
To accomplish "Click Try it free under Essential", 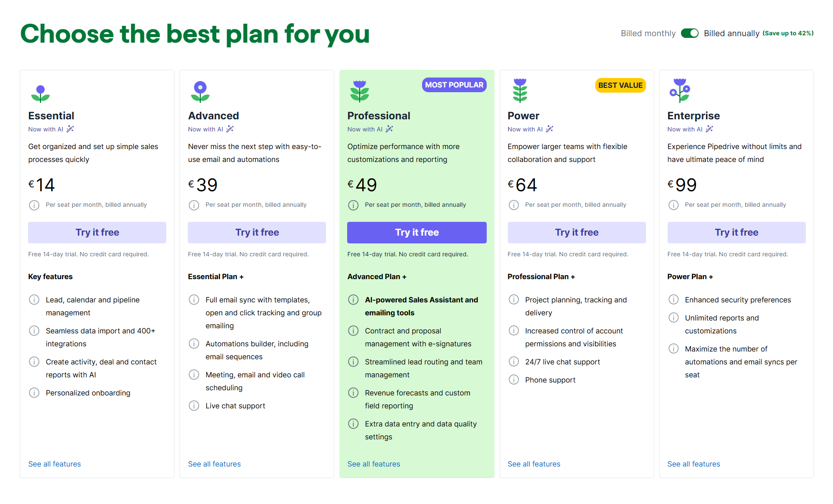I will [x=97, y=233].
